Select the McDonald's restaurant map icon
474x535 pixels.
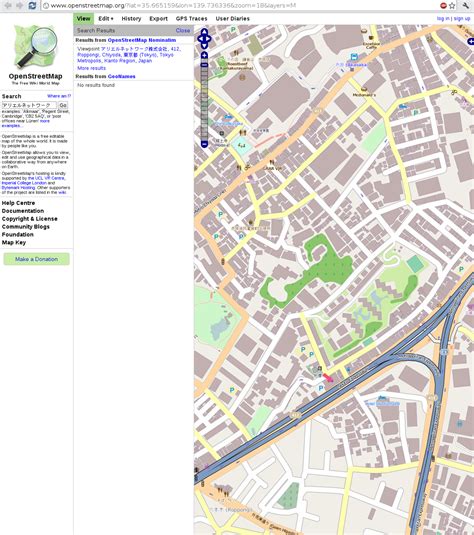(x=364, y=89)
